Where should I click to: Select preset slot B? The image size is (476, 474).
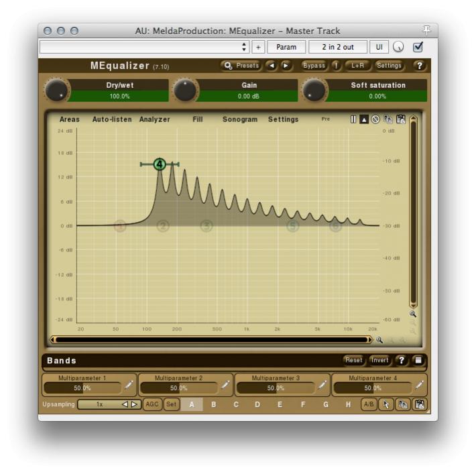pos(214,404)
